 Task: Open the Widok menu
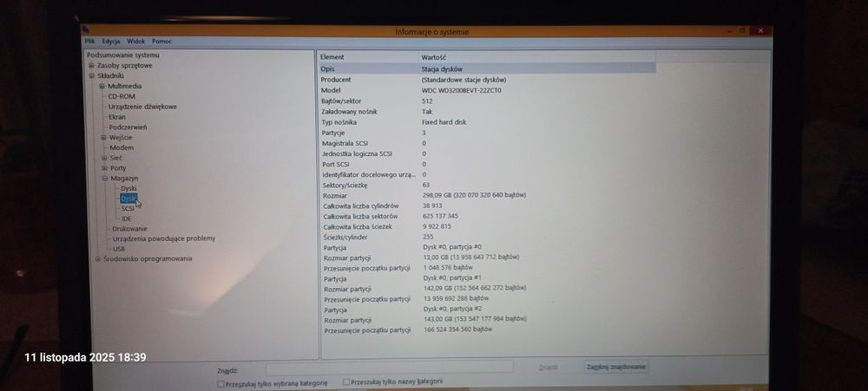135,42
